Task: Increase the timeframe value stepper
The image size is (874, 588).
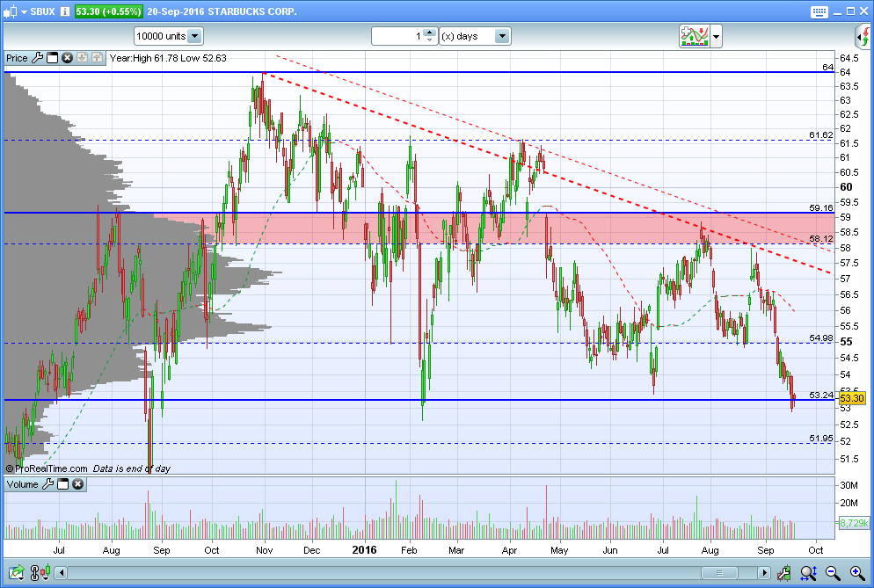Action: point(429,33)
